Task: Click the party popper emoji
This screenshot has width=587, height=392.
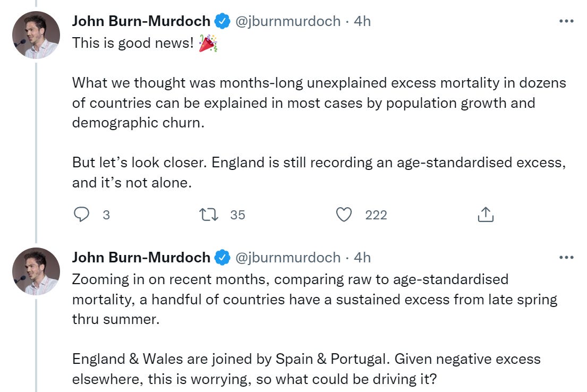Action: pyautogui.click(x=208, y=44)
